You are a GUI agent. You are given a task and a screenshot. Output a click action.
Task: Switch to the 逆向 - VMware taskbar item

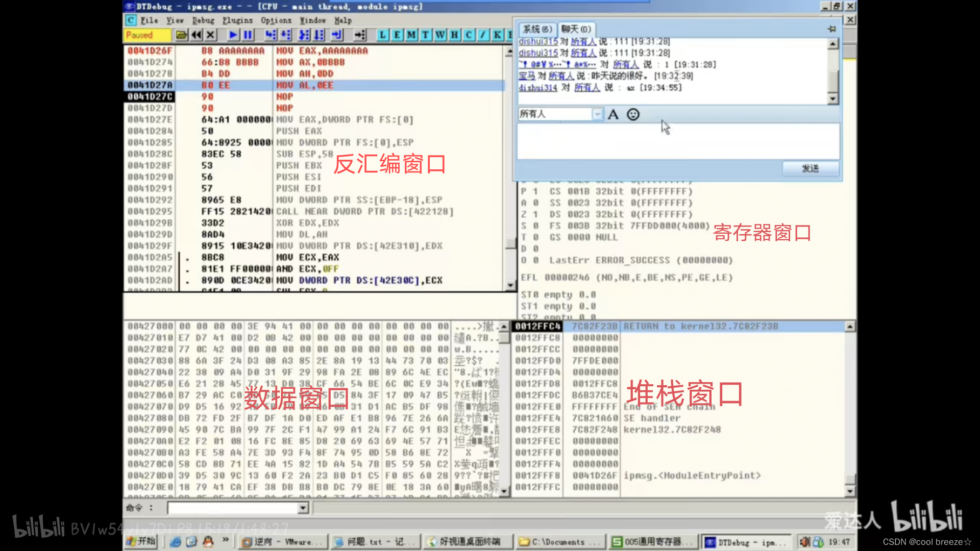(282, 542)
